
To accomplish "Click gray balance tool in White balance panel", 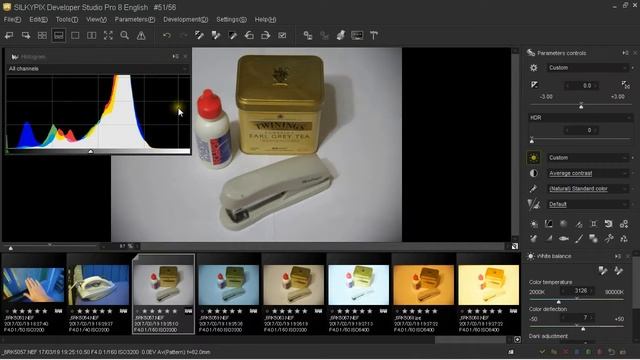I will tap(603, 270).
